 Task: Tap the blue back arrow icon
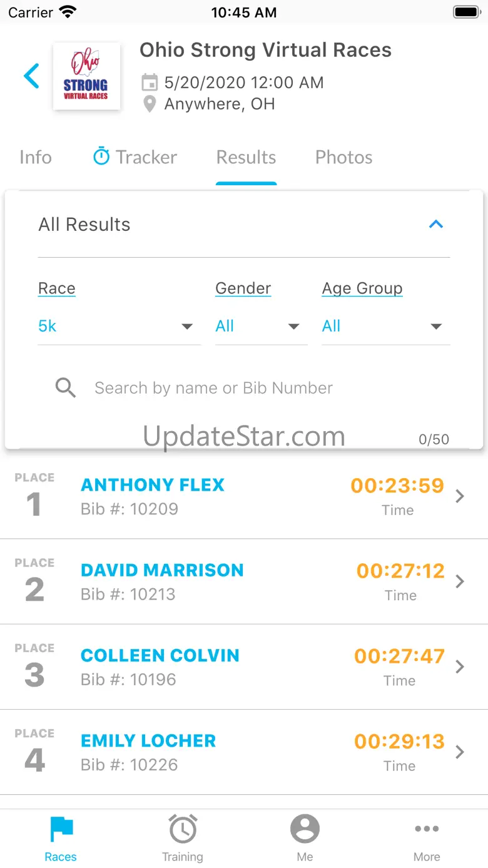point(31,76)
